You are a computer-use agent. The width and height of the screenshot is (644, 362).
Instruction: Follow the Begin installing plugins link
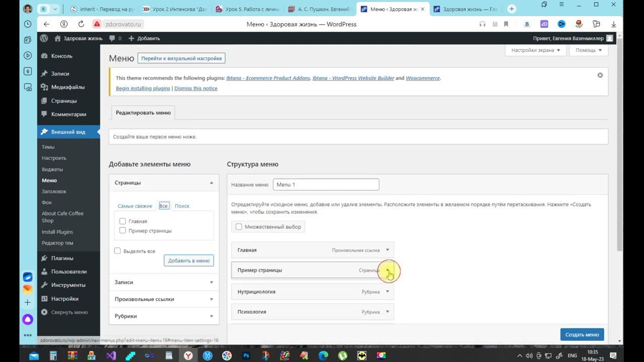(143, 88)
